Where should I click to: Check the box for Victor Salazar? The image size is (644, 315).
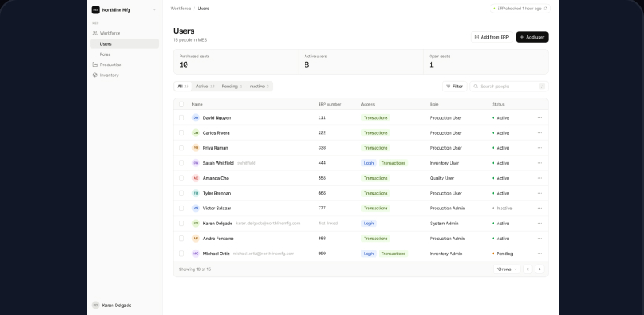coord(181,208)
